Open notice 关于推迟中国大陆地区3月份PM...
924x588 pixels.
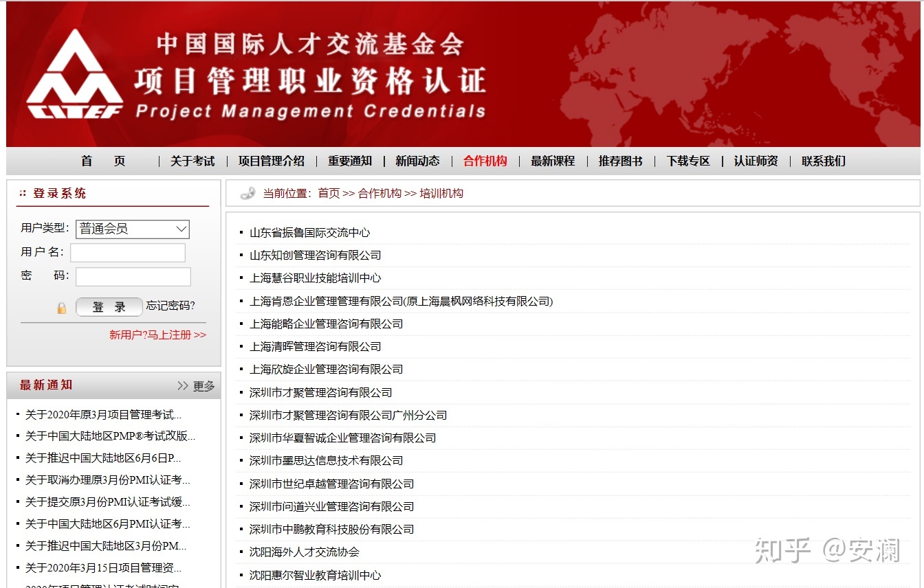[x=107, y=546]
